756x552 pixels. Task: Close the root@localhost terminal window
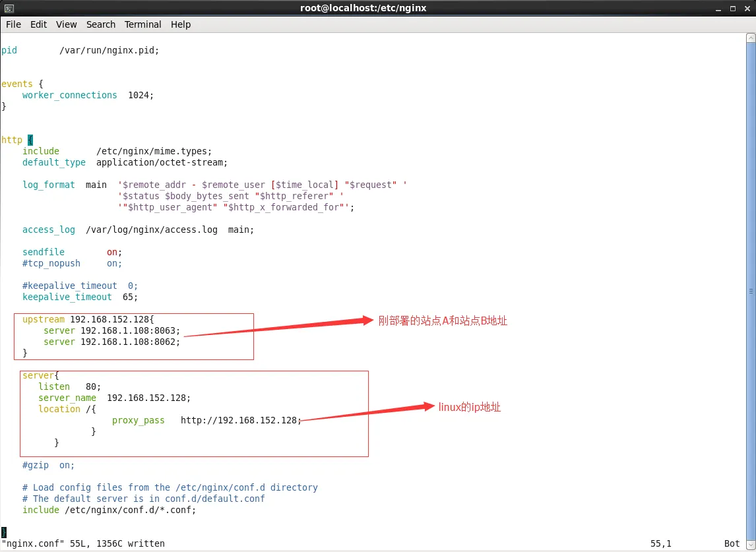coord(747,9)
